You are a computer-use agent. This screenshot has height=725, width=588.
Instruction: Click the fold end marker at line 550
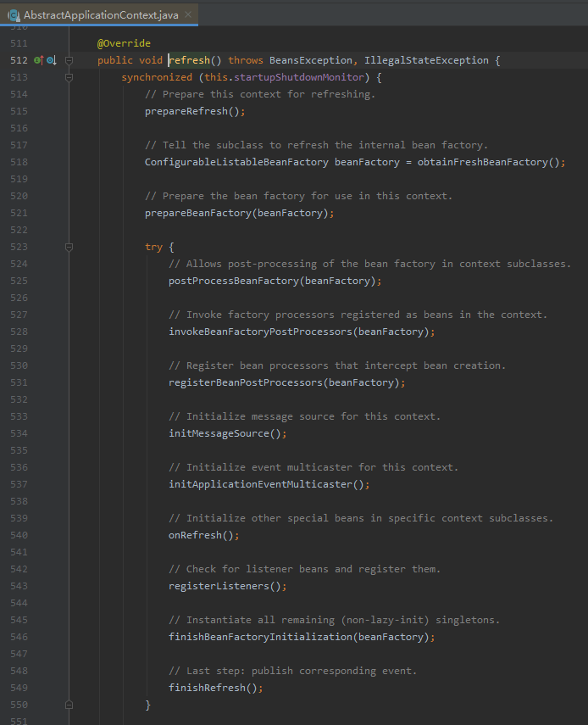tap(69, 705)
